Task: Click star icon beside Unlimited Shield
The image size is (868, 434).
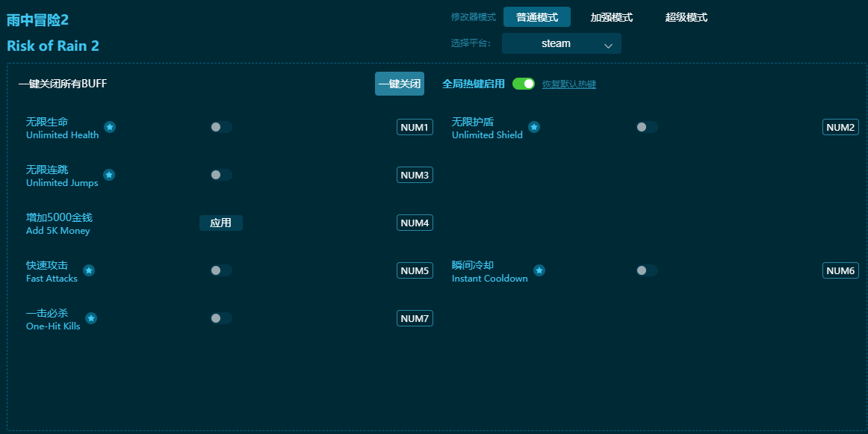Action: 534,127
